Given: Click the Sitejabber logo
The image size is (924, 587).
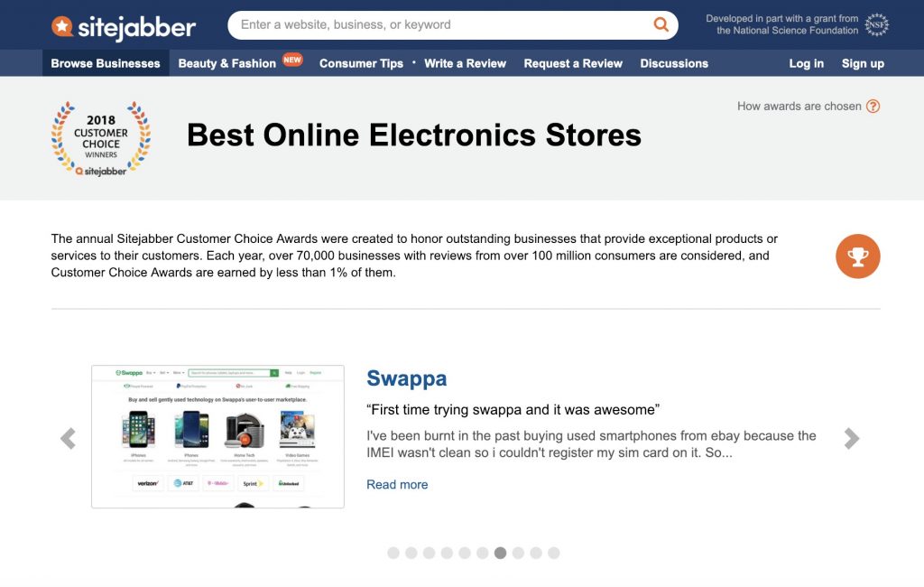Looking at the screenshot, I should click(x=123, y=26).
